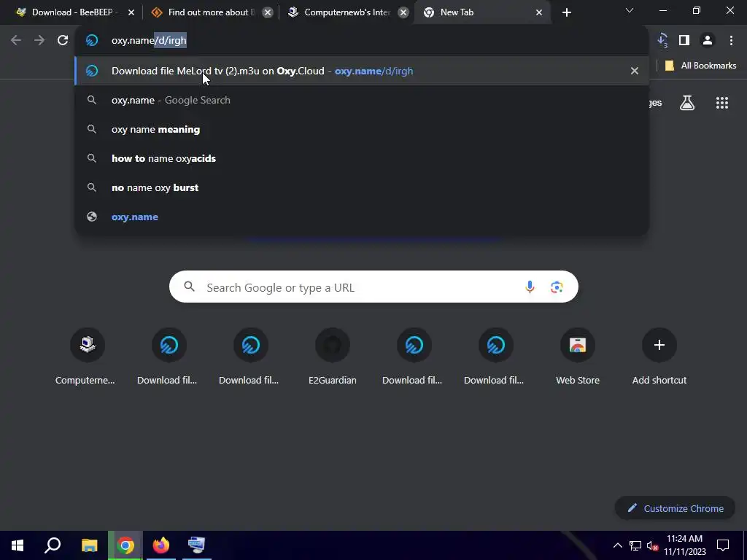
Task: Switch to the Download - BeeBEEP tab
Action: tap(71, 12)
